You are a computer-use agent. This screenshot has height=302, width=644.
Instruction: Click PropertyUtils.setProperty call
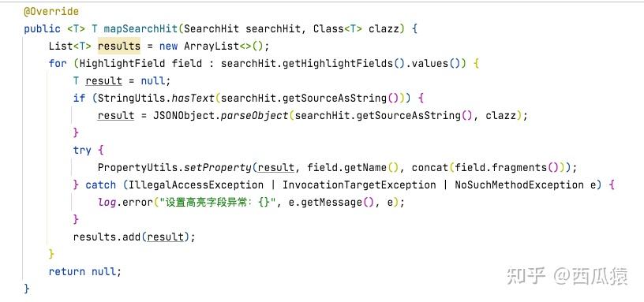174,168
